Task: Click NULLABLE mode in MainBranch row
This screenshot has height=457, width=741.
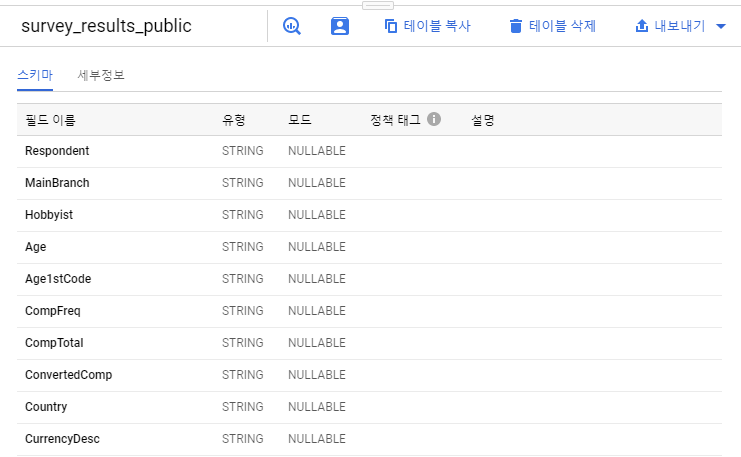Action: point(317,183)
